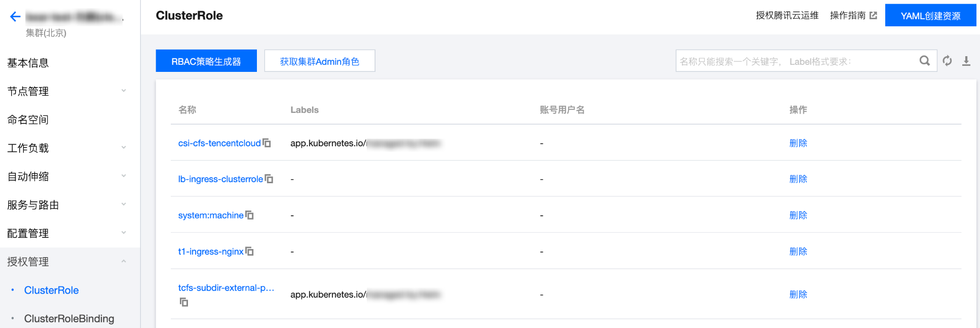Refresh the ClusterRole list
Screen dimensions: 980x328
point(947,61)
